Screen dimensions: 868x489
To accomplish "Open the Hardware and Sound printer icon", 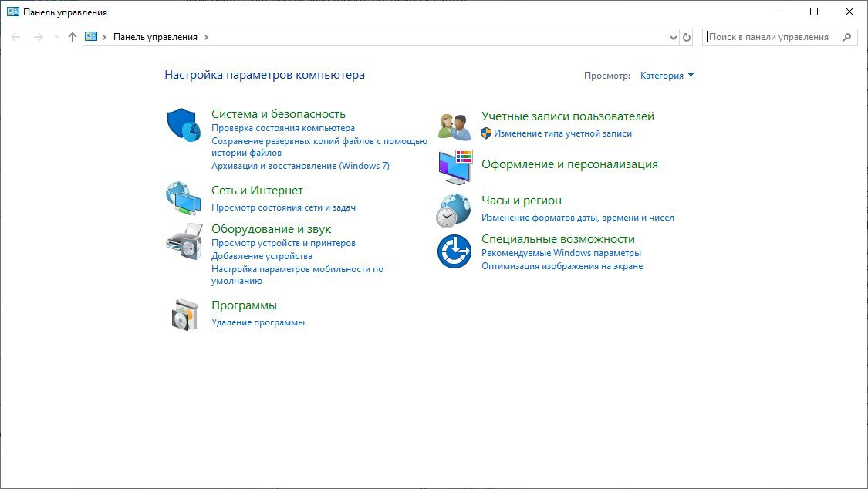I will (184, 241).
